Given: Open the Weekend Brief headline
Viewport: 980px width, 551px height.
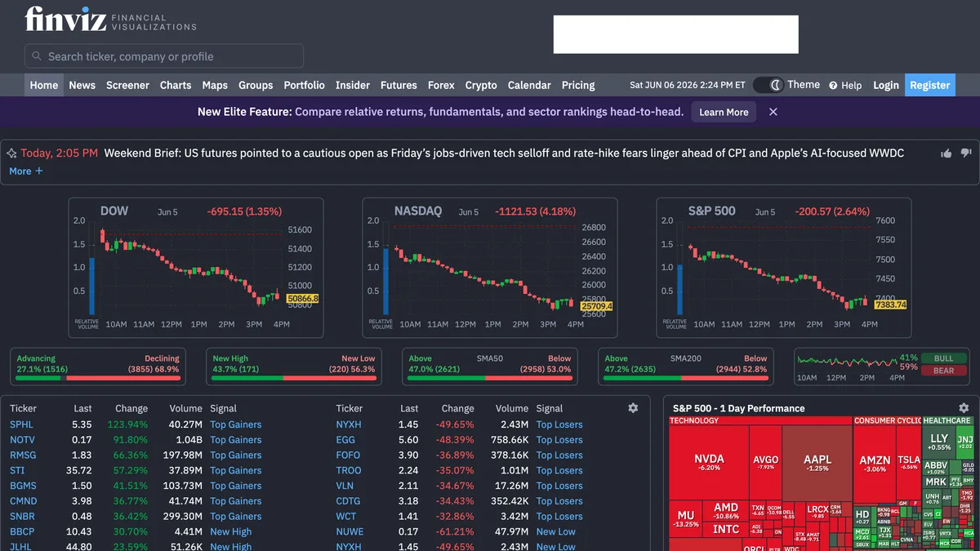Looking at the screenshot, I should [504, 153].
